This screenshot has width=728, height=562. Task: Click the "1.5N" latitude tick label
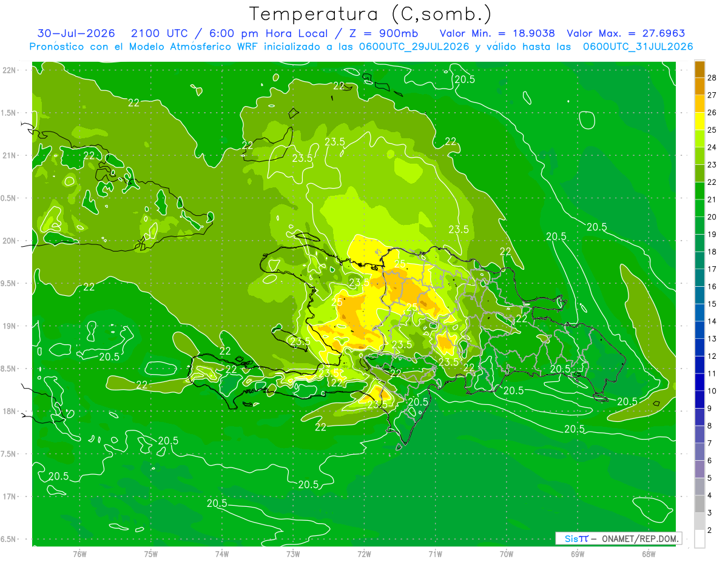(8, 113)
